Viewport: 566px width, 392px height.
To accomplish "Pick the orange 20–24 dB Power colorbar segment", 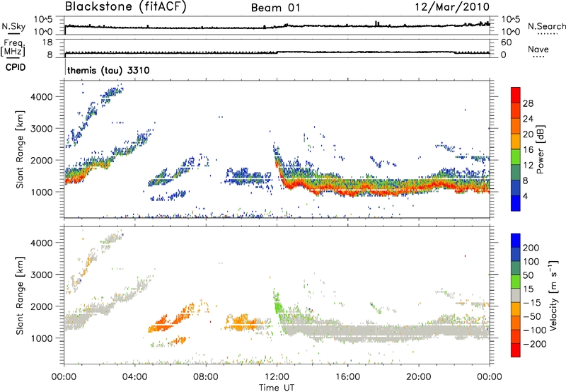I will click(x=516, y=126).
